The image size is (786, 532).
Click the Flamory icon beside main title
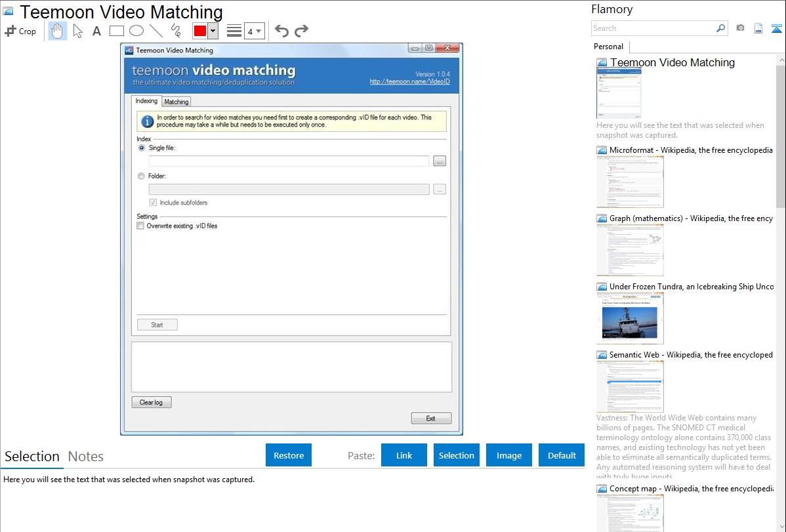click(8, 11)
